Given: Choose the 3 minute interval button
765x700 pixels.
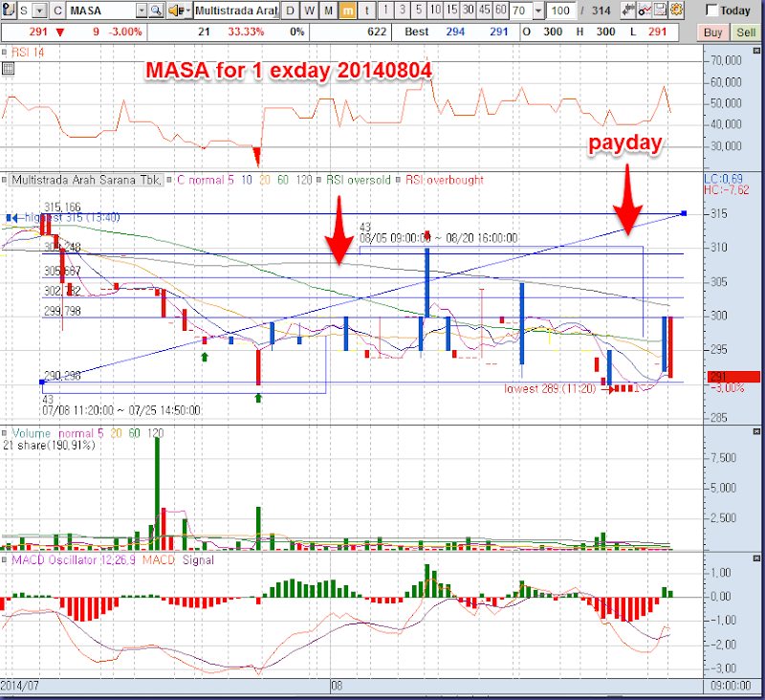Looking at the screenshot, I should 402,10.
